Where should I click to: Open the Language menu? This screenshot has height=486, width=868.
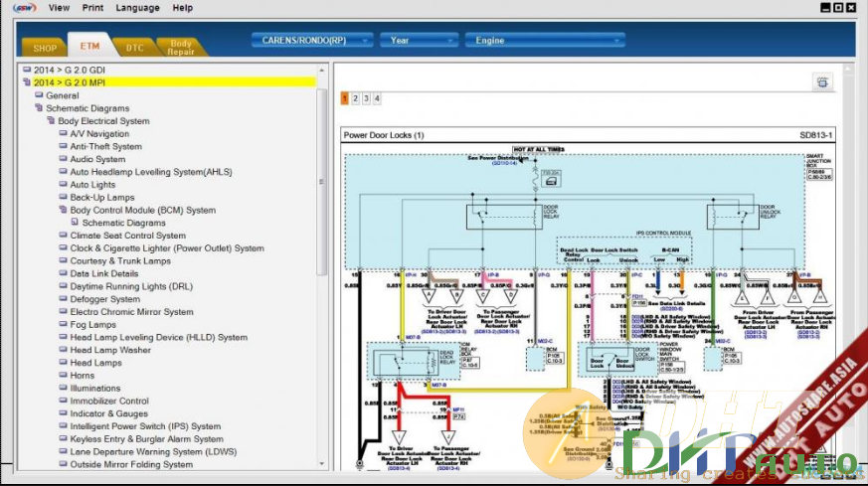tap(137, 8)
